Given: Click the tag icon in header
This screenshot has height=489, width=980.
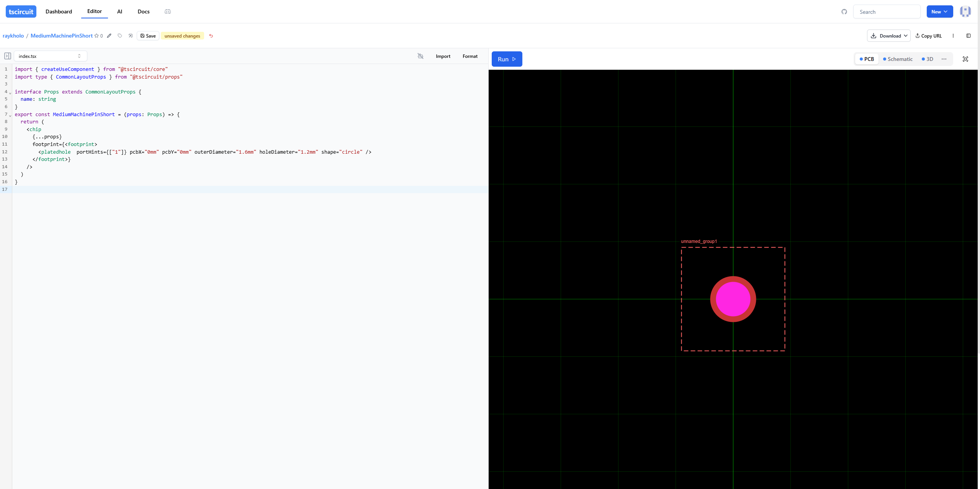Looking at the screenshot, I should (120, 36).
